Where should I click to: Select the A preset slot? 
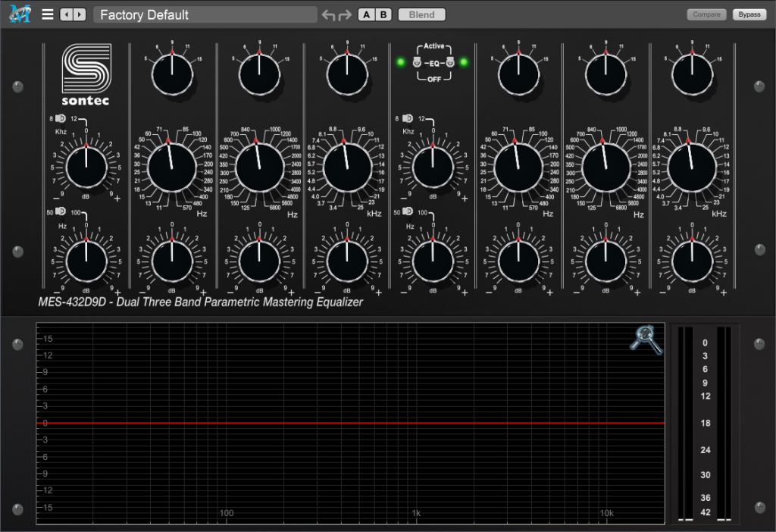click(x=366, y=14)
